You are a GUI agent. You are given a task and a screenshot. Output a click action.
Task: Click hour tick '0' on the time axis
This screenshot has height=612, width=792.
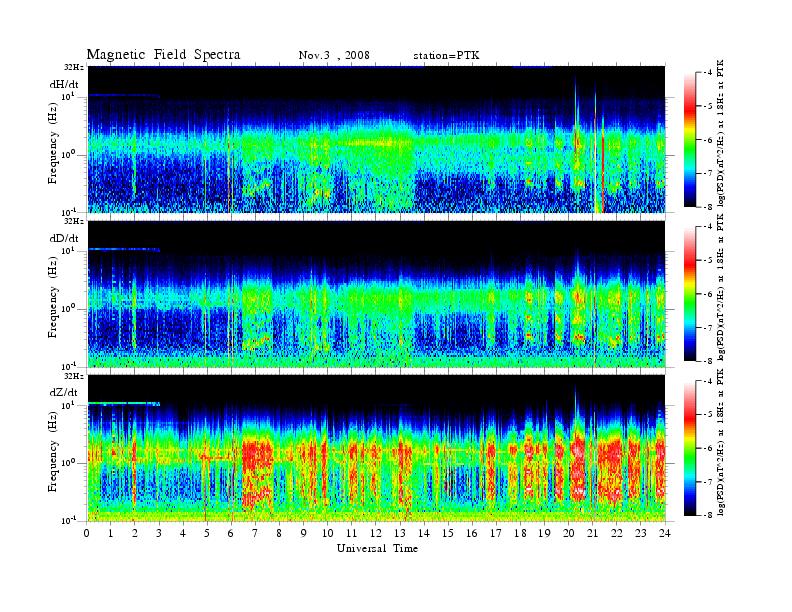pyautogui.click(x=87, y=533)
